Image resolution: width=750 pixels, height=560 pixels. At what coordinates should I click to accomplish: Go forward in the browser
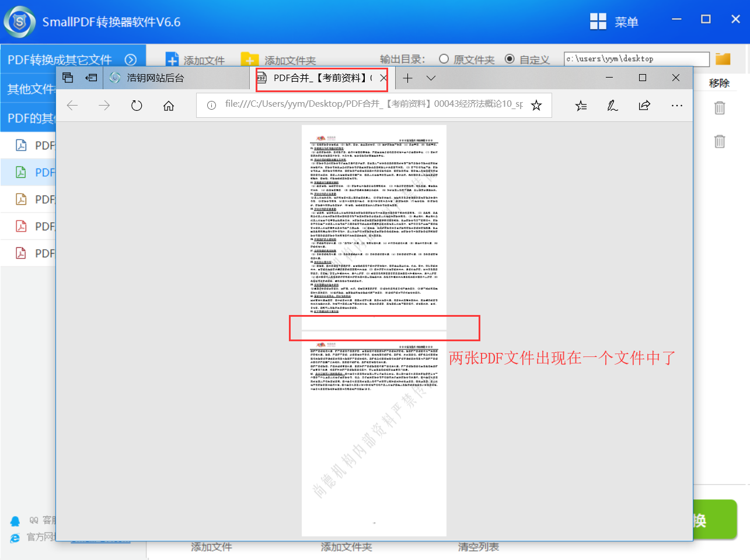(x=104, y=106)
